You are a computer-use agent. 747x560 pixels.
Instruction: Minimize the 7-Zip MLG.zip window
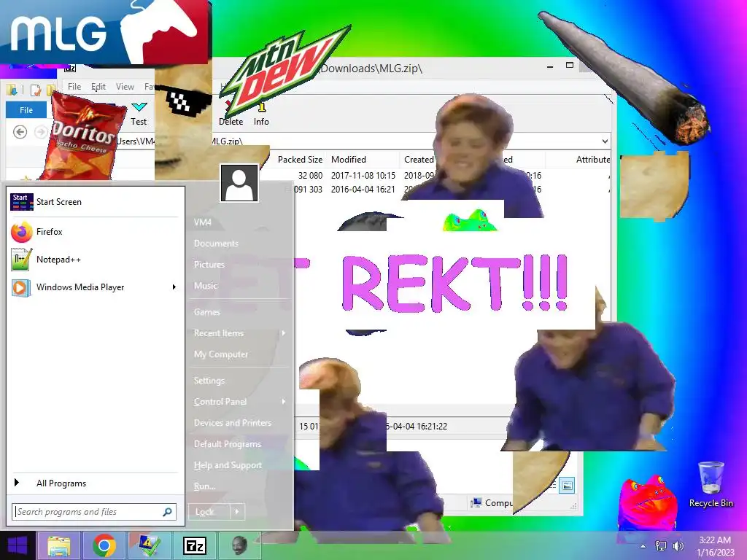550,66
